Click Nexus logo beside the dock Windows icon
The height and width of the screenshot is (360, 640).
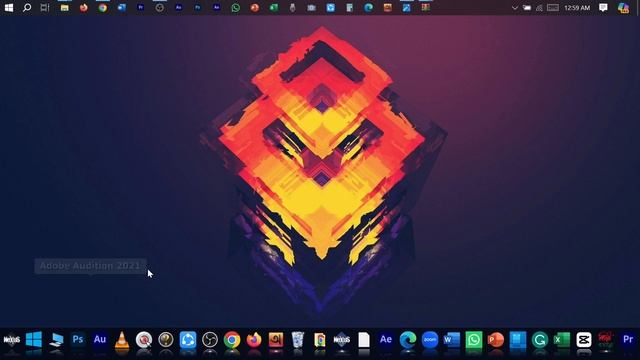[x=11, y=340]
